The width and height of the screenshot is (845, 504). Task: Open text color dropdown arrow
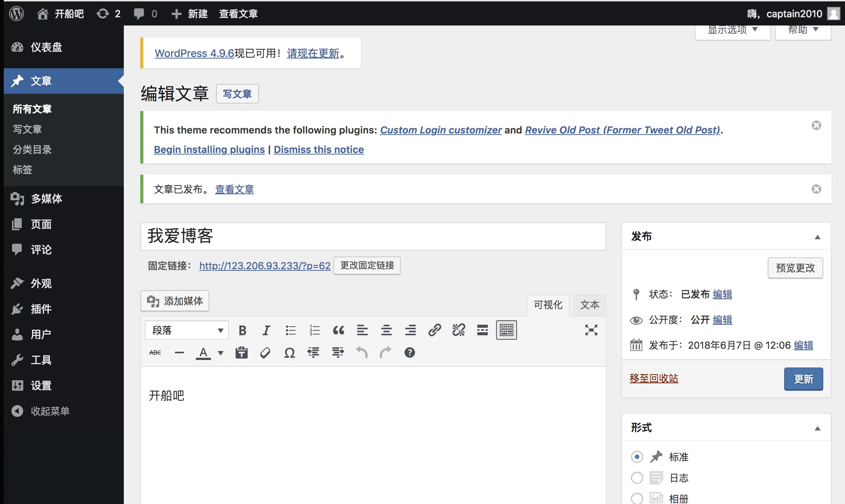pyautogui.click(x=221, y=353)
